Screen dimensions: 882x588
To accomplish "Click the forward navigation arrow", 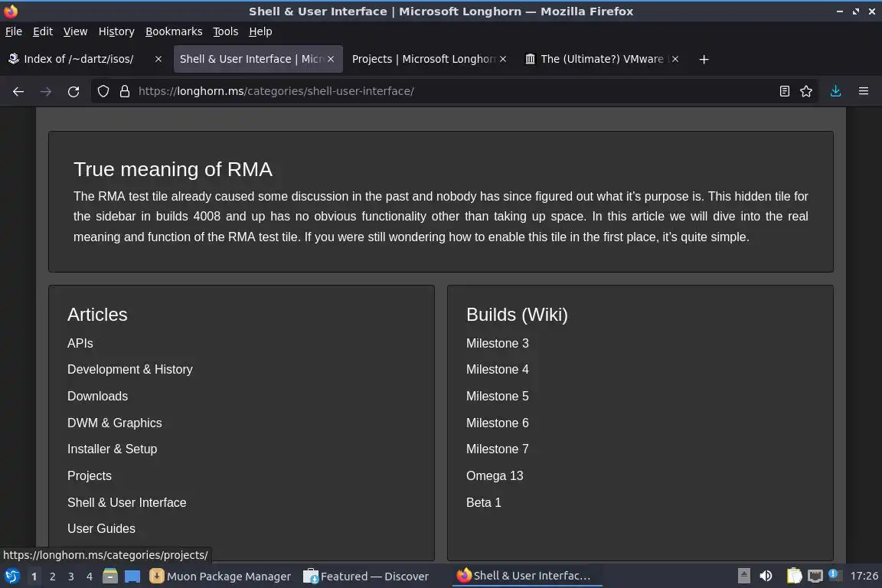I will click(x=46, y=91).
